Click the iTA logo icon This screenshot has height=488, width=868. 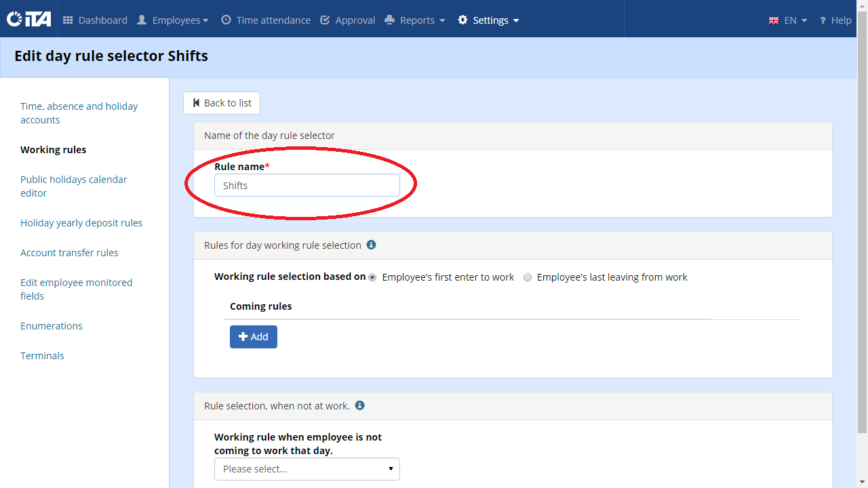[29, 20]
